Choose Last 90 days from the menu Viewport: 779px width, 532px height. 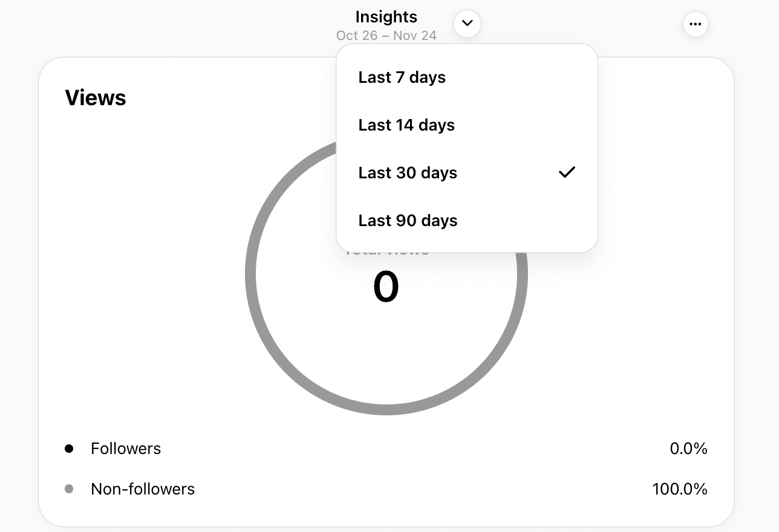(408, 220)
